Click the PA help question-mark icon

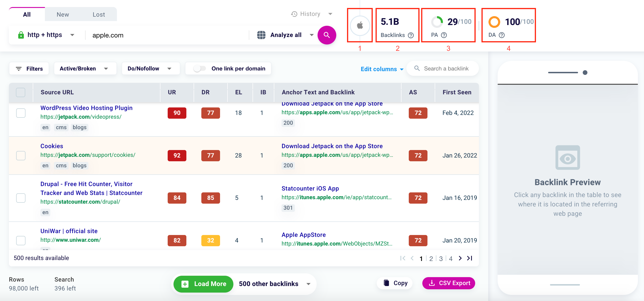(x=444, y=35)
